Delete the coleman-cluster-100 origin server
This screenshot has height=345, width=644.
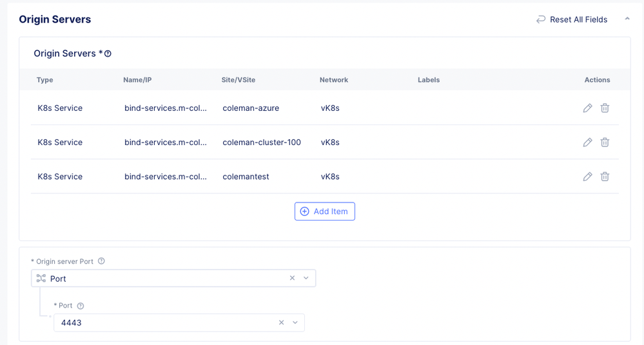(605, 143)
